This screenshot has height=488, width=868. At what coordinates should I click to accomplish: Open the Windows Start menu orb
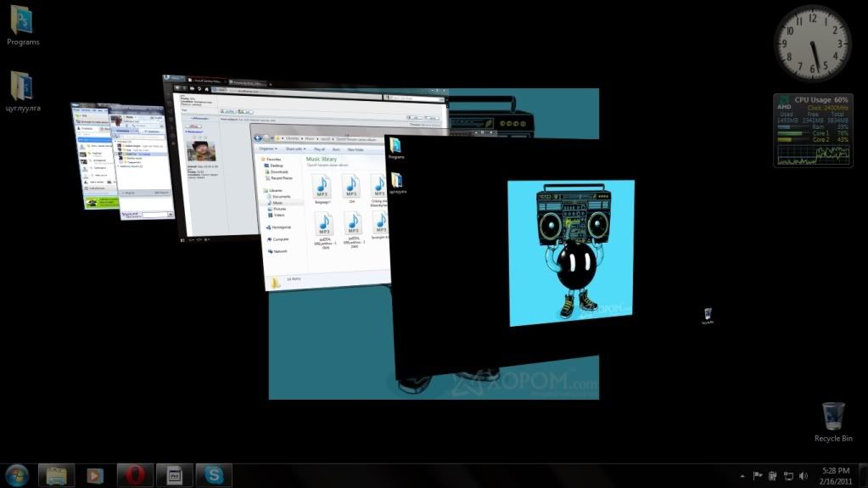(17, 474)
